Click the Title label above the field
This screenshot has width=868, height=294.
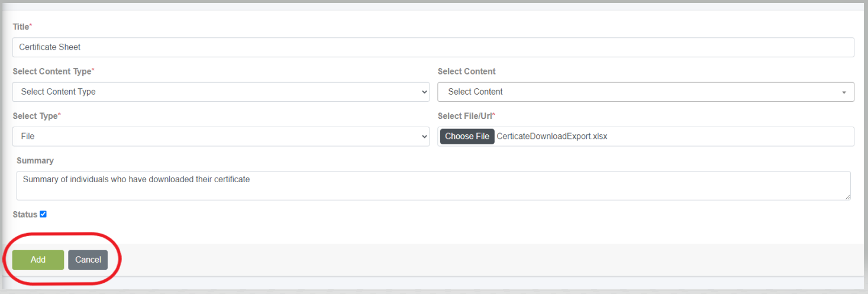tap(21, 27)
